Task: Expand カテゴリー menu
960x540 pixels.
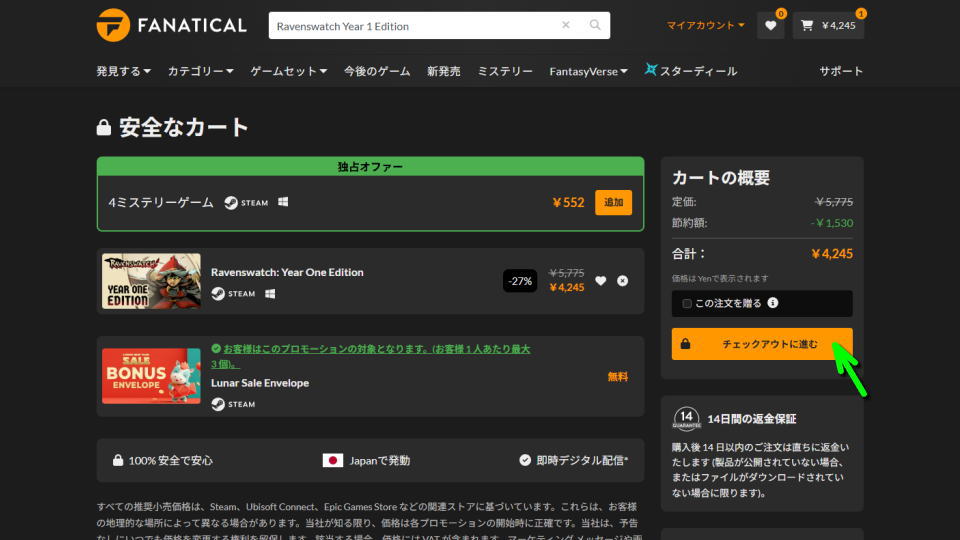Action: (201, 71)
